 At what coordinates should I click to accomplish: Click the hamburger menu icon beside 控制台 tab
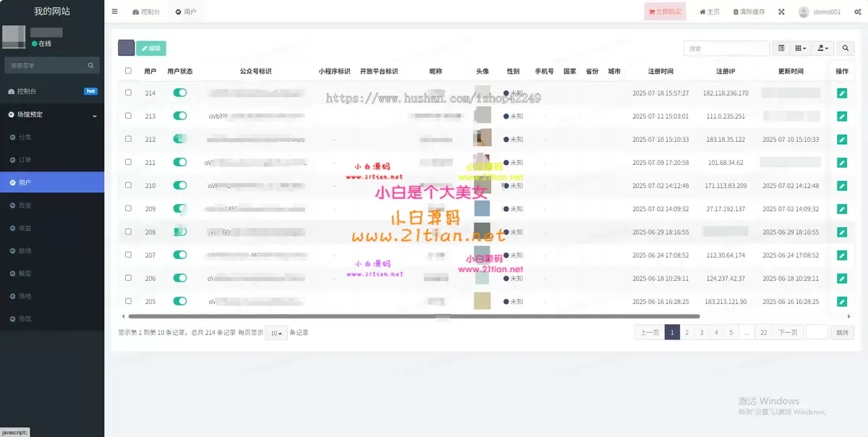coord(114,11)
